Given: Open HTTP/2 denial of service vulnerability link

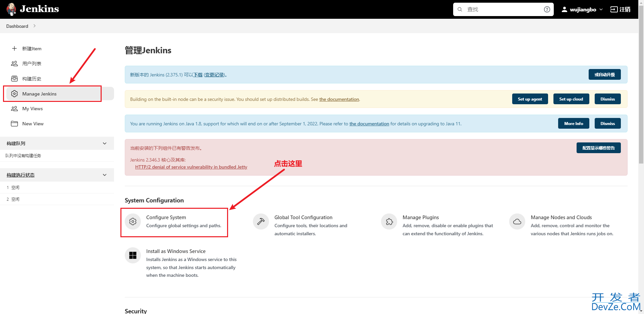Looking at the screenshot, I should pos(191,167).
